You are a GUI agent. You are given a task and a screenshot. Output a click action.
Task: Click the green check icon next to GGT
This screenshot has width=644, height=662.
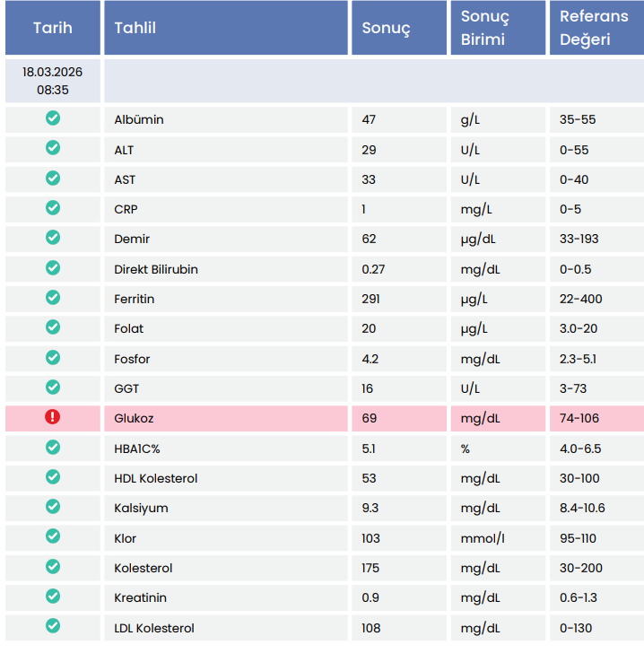(x=53, y=388)
